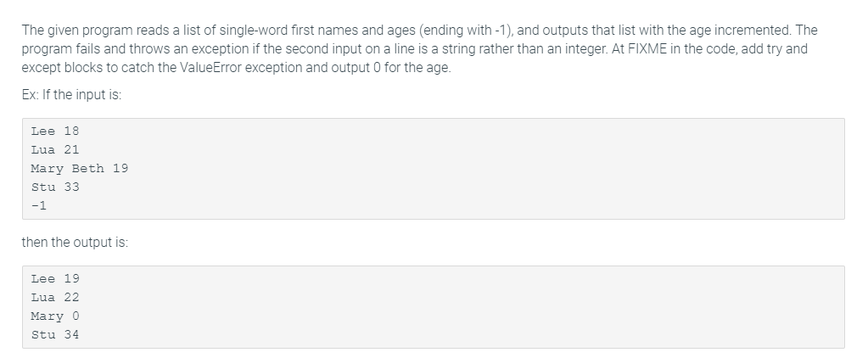Click the "Stu 33" input line
Screen dimensions: 868x358
tap(55, 187)
